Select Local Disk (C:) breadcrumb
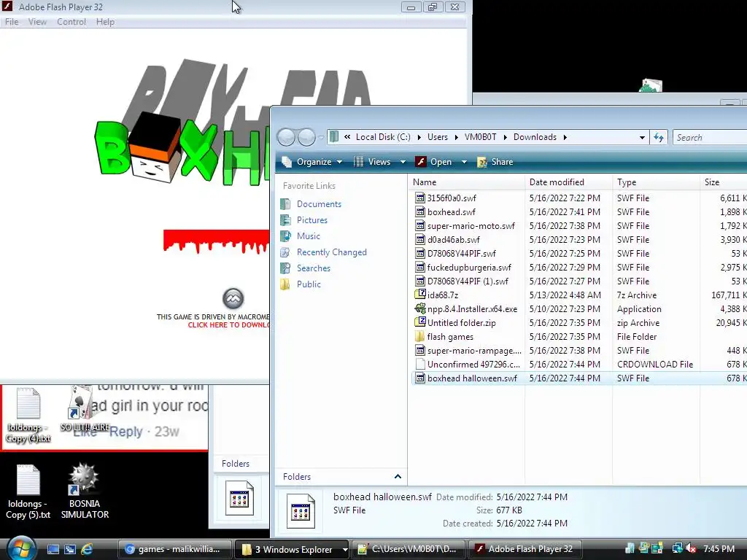747x560 pixels. 382,137
